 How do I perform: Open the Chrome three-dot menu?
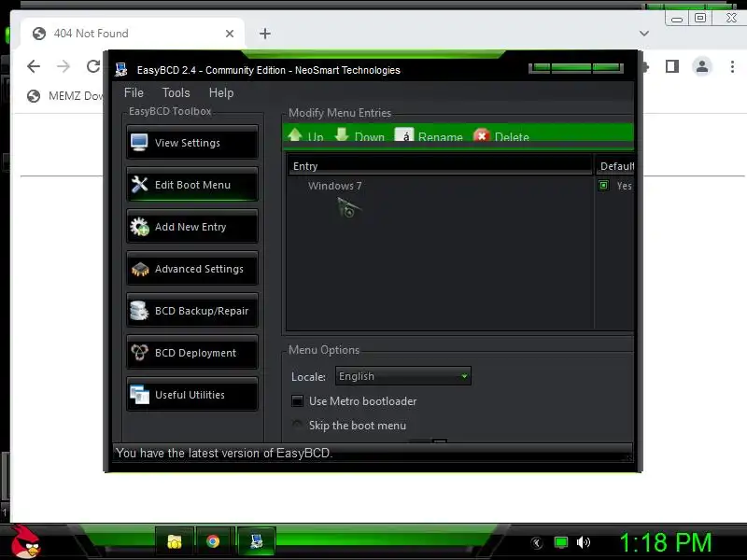click(732, 66)
